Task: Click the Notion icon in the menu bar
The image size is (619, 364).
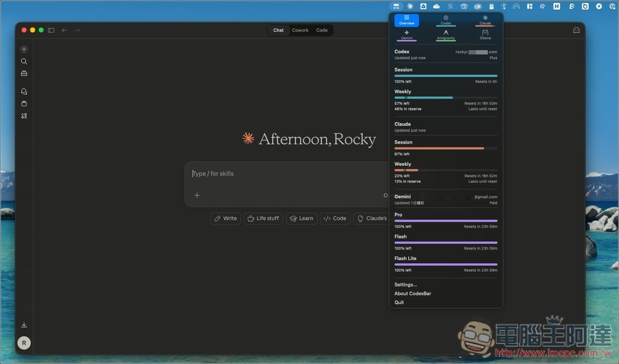Action: pos(556,6)
